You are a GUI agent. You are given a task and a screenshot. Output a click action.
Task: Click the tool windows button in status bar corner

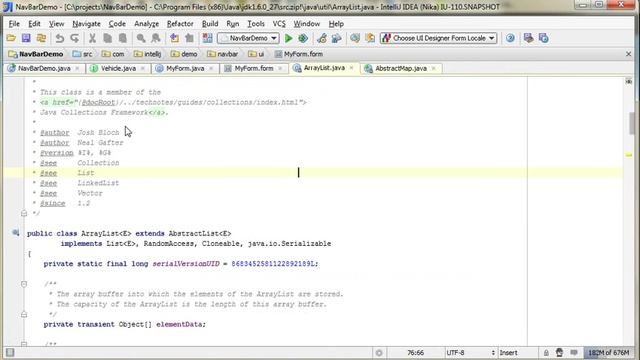point(10,353)
